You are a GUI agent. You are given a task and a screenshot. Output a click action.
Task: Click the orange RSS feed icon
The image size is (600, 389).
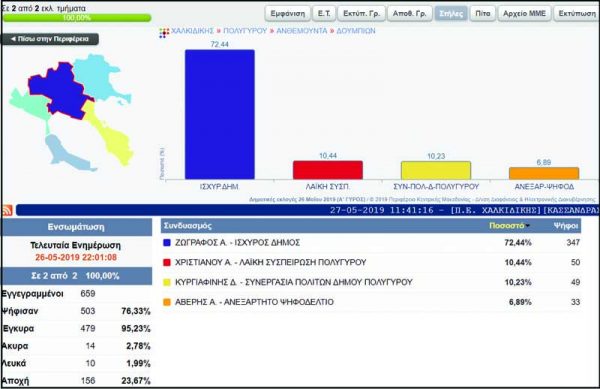click(7, 210)
